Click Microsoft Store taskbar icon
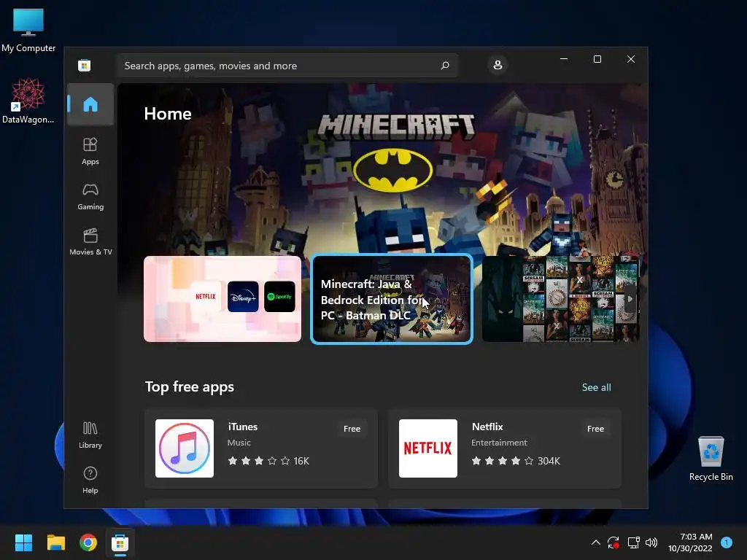The width and height of the screenshot is (747, 560). coord(120,542)
